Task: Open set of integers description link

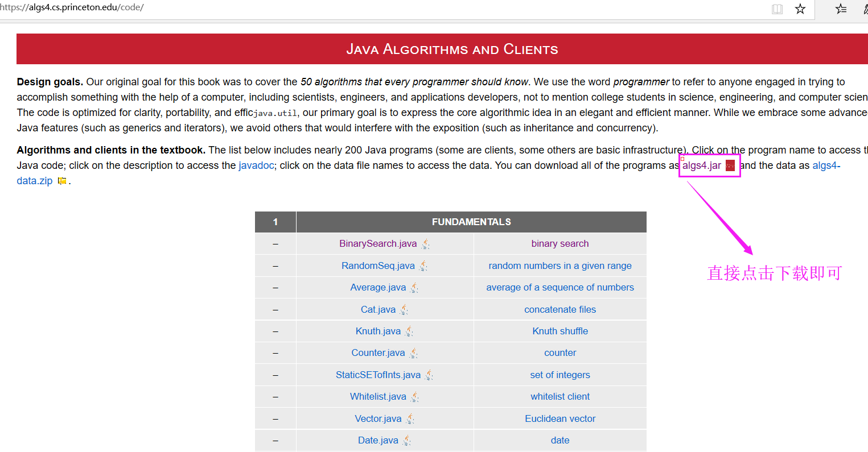Action: [560, 375]
